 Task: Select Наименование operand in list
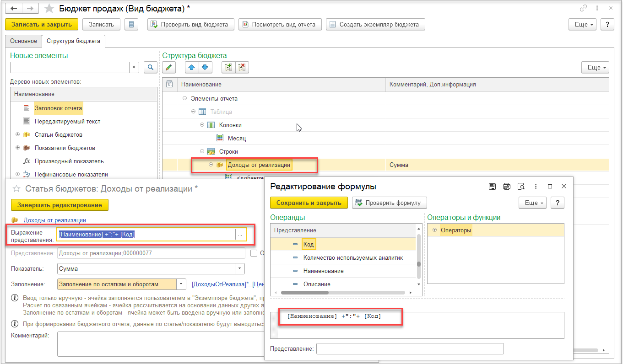point(323,271)
